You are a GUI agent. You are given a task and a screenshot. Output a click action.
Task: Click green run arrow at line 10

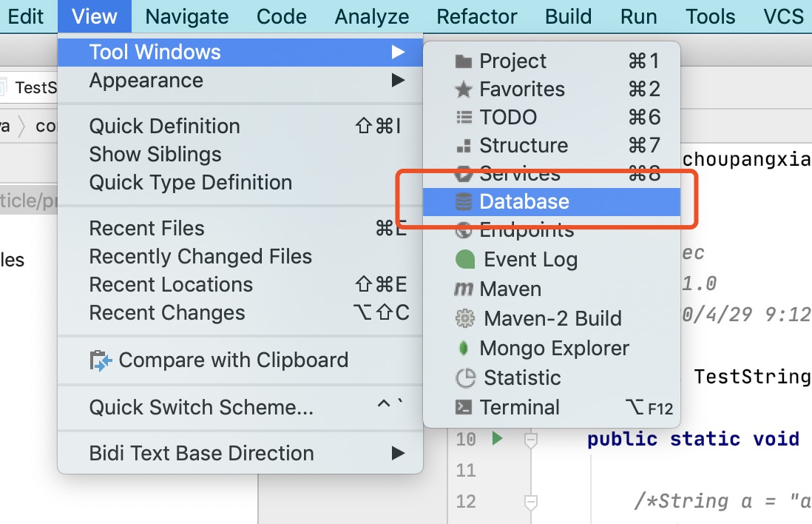click(497, 438)
